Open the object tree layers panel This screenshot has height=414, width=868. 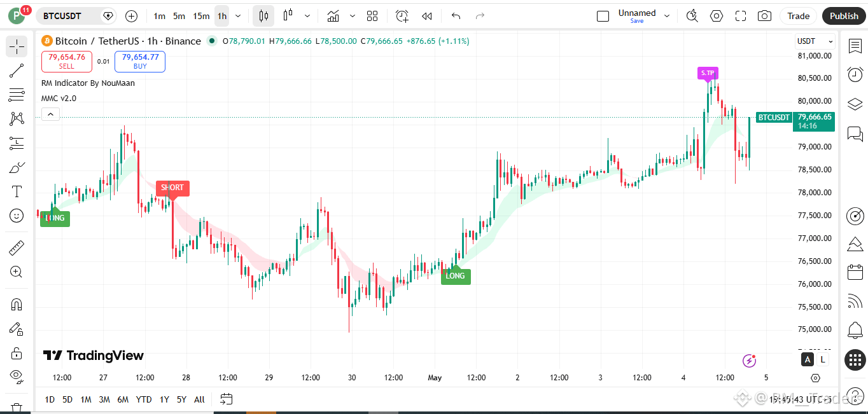[855, 104]
